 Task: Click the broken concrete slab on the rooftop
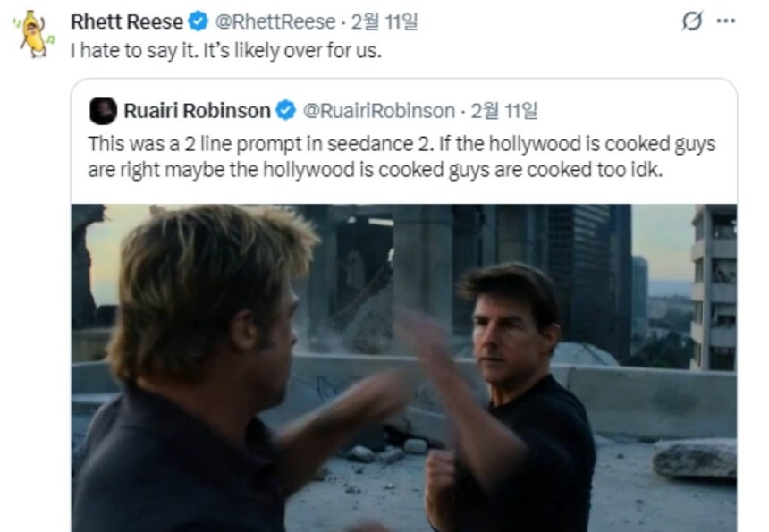(x=694, y=459)
